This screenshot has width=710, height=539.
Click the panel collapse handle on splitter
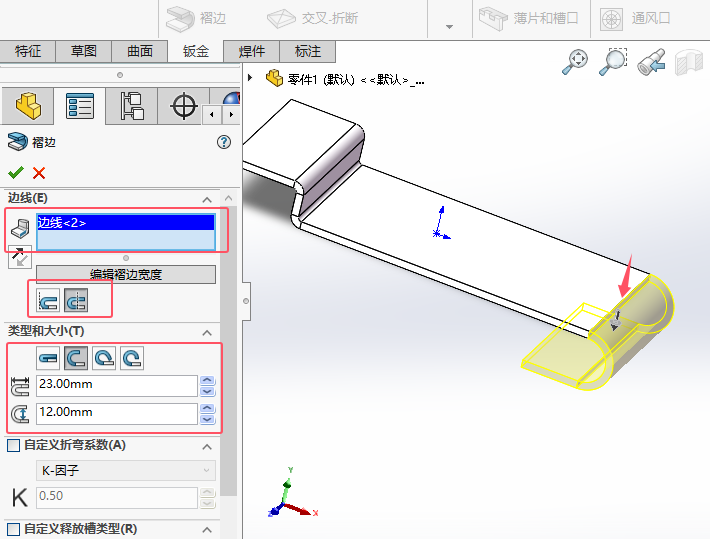(246, 301)
